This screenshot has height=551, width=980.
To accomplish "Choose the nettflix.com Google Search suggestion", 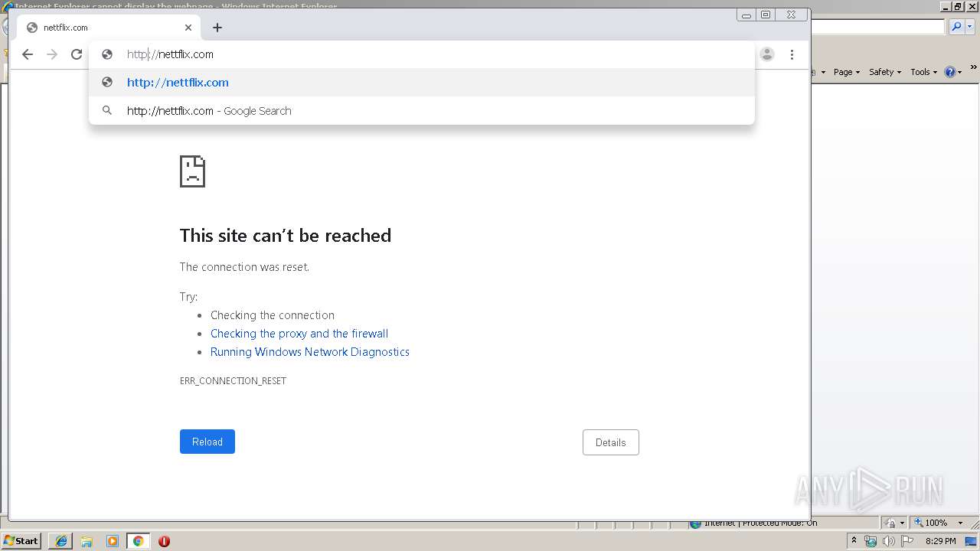I will coord(422,111).
